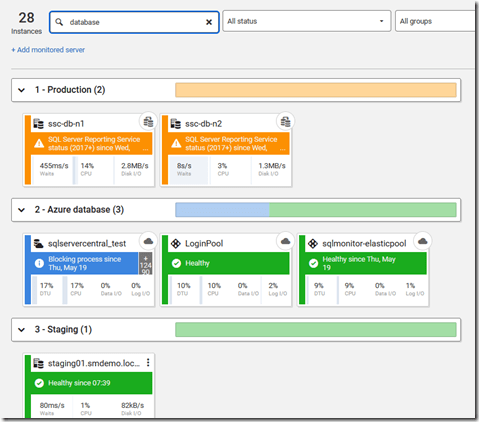479x422 pixels.
Task: Open the staging01.smdemo.loc server name
Action: 94,363
